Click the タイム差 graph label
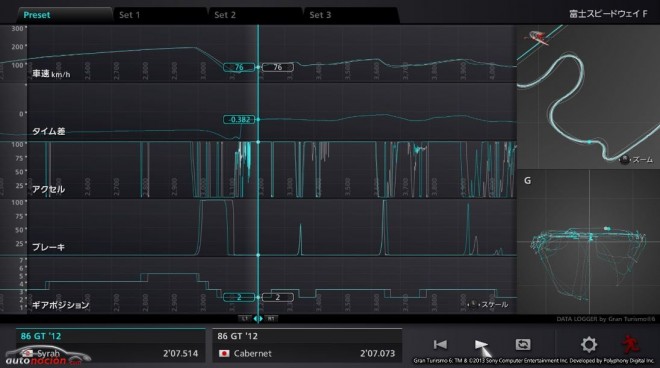Image resolution: width=660 pixels, height=368 pixels. click(x=49, y=131)
